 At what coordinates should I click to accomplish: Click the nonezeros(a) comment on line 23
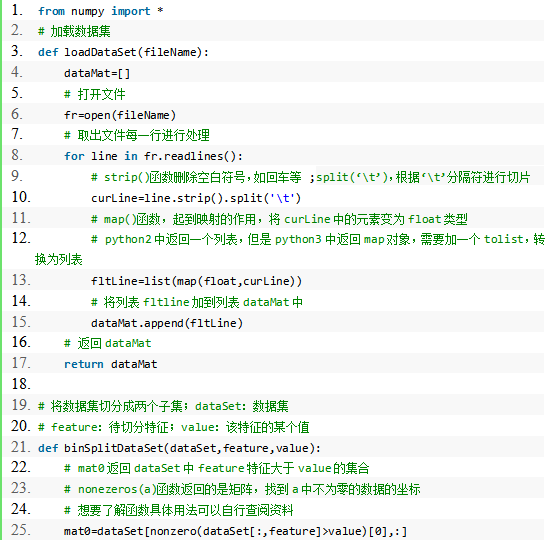[242, 489]
